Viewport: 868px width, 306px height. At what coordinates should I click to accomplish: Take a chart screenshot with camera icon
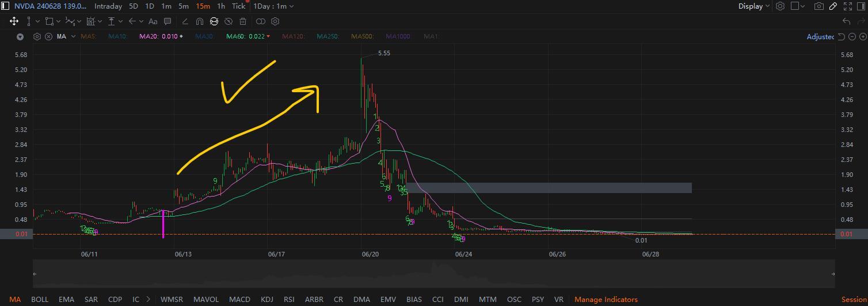(x=818, y=6)
